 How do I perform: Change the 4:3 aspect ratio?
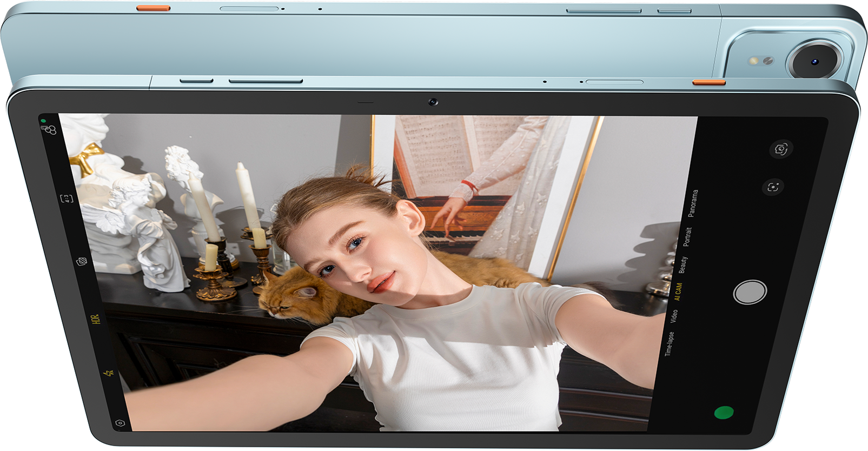pyautogui.click(x=67, y=198)
